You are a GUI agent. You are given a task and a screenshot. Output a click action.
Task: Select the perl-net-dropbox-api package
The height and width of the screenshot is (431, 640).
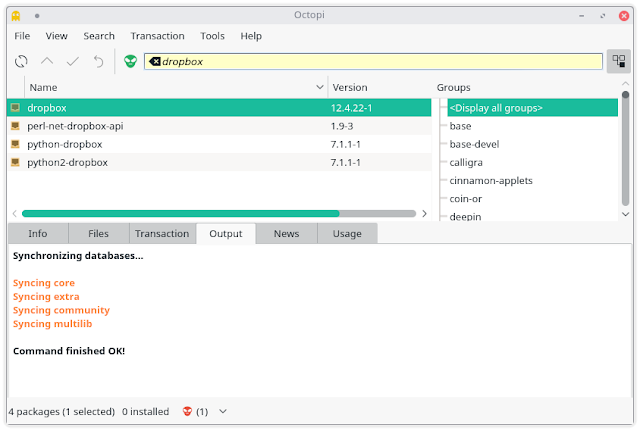point(219,126)
